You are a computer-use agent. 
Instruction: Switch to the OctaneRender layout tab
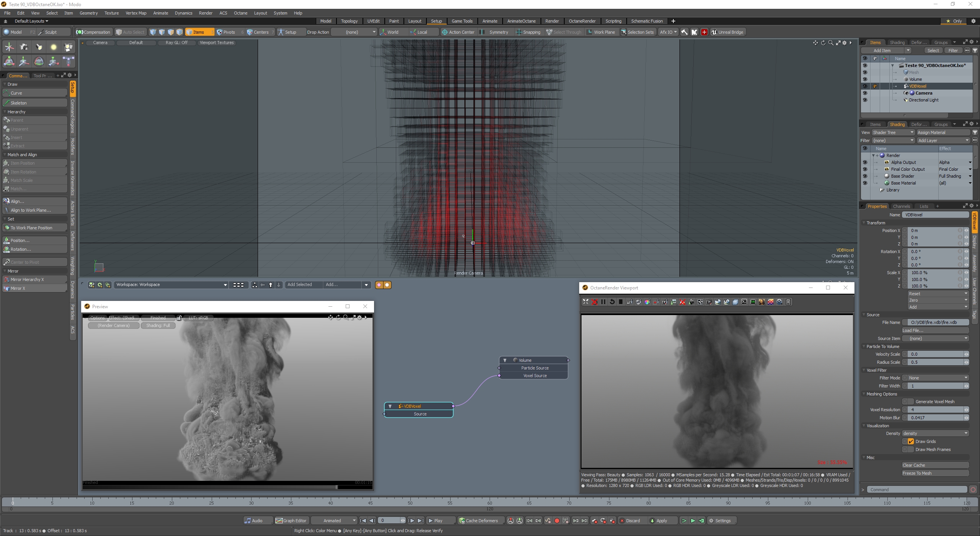point(582,21)
